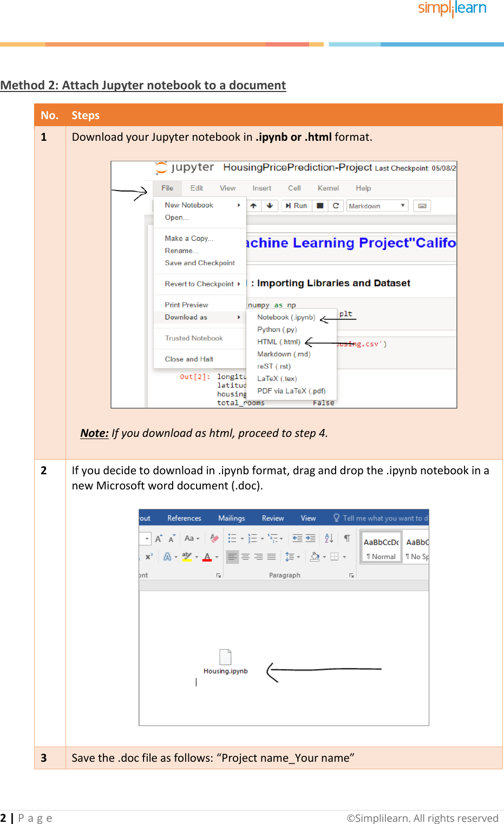Open the View menu in Jupyter

point(227,188)
